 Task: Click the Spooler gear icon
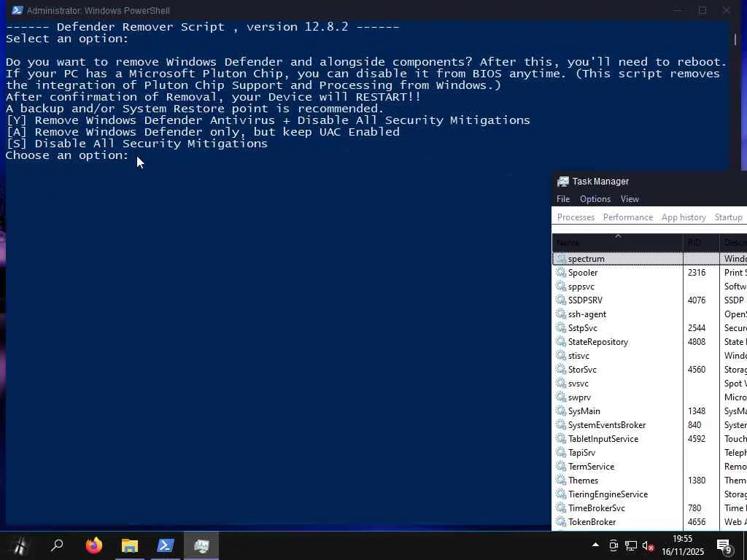[x=561, y=273]
